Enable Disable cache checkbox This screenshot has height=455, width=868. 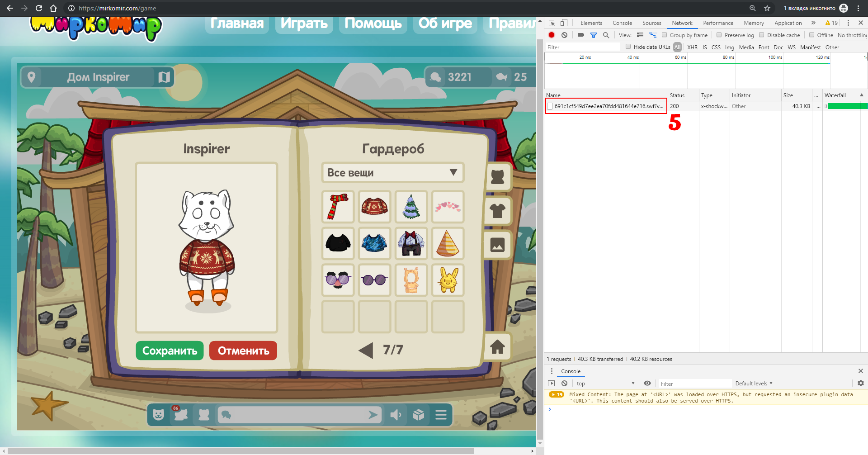(762, 35)
